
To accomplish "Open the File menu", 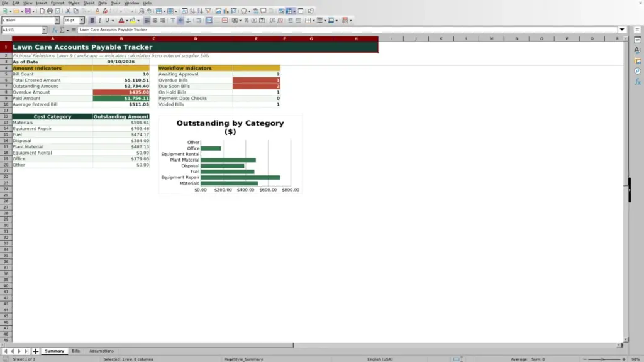I will [x=5, y=3].
